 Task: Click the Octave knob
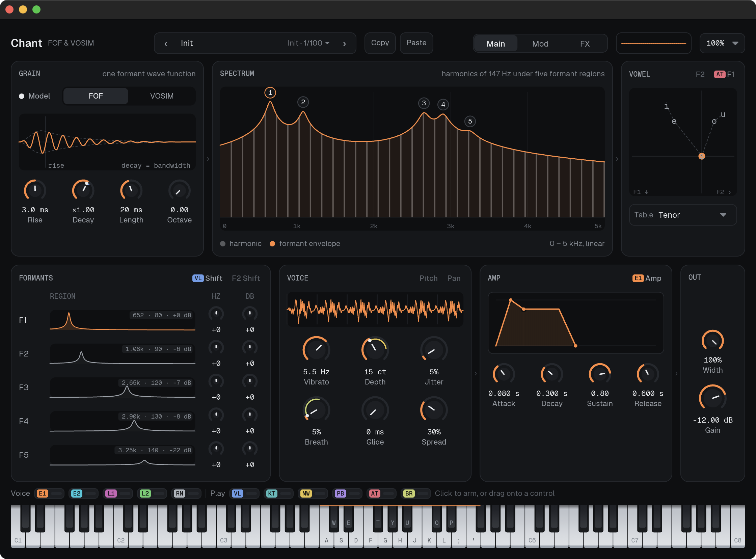[179, 190]
